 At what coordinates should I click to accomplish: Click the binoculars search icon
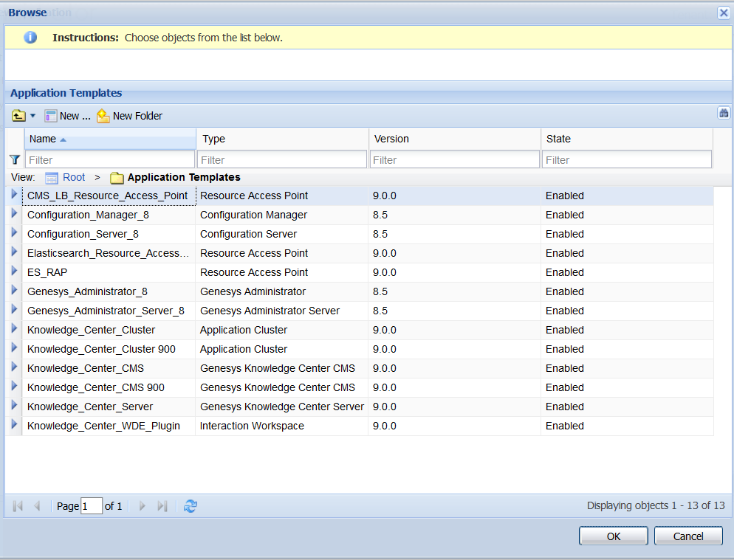coord(724,113)
